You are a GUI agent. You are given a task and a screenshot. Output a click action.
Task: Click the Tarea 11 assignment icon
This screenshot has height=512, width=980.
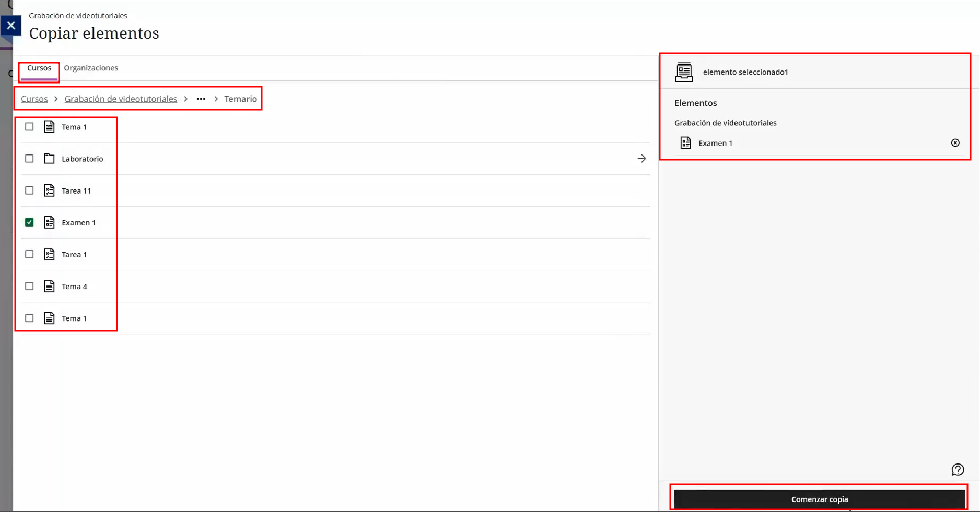click(49, 190)
